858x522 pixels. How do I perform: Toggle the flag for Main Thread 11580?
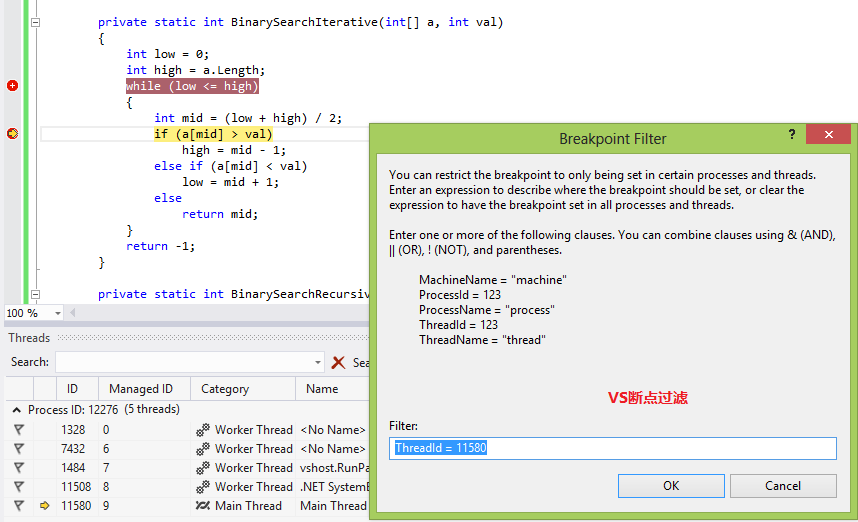[19, 506]
